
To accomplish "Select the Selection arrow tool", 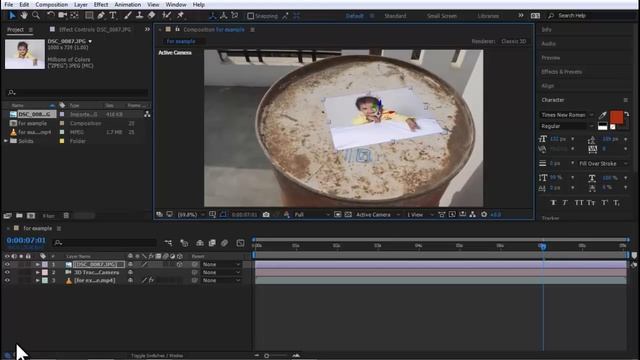I will pyautogui.click(x=12, y=16).
